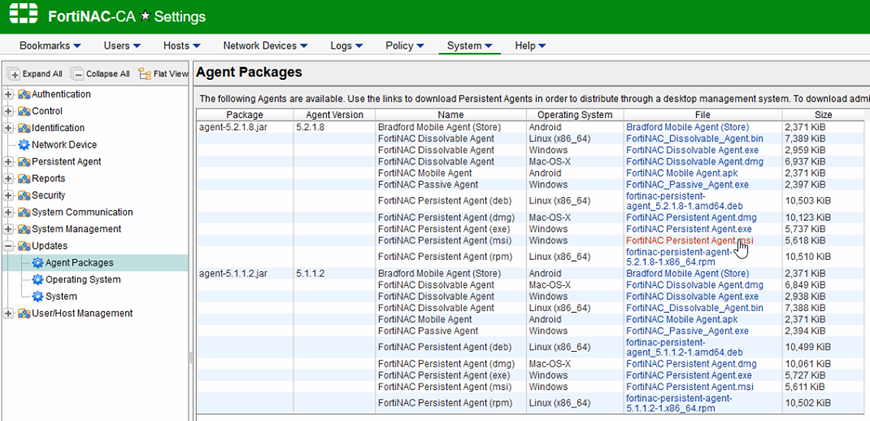Switch to Flat View in sidebar

[x=145, y=74]
